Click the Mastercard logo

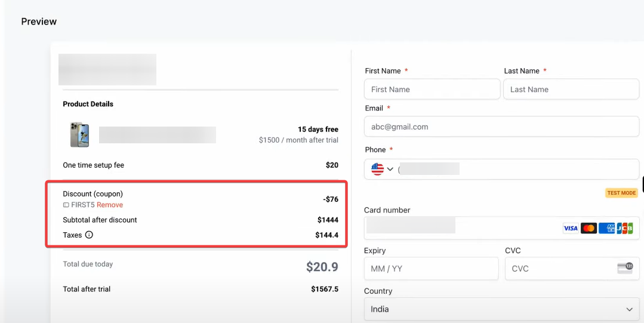588,228
